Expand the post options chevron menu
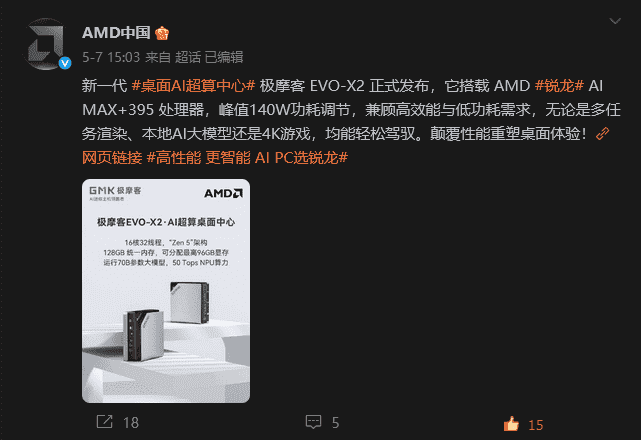Viewport: 641px width, 440px height. [615, 21]
